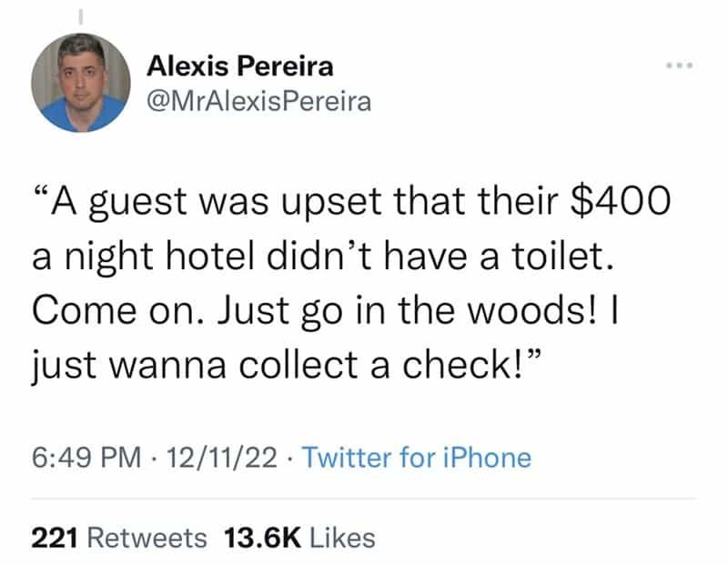Viewport: 728px width, 565px height.
Task: Open the Twitter for iPhone source link
Action: [416, 458]
